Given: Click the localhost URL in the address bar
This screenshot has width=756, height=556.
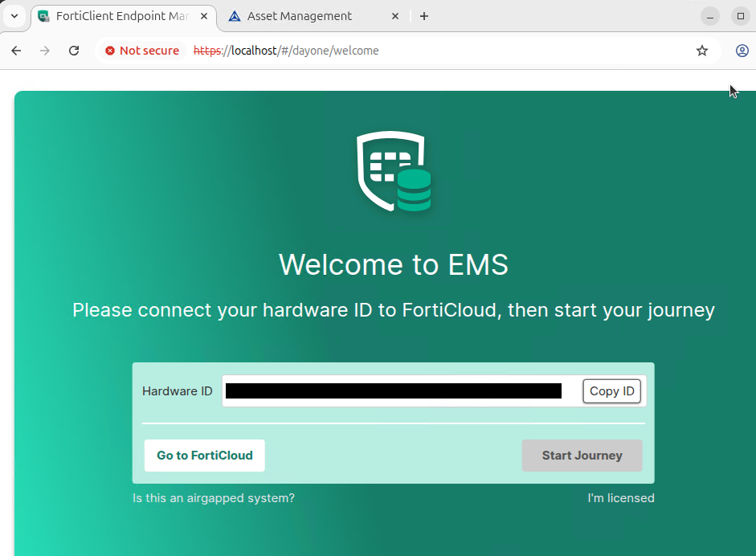Looking at the screenshot, I should [x=286, y=51].
